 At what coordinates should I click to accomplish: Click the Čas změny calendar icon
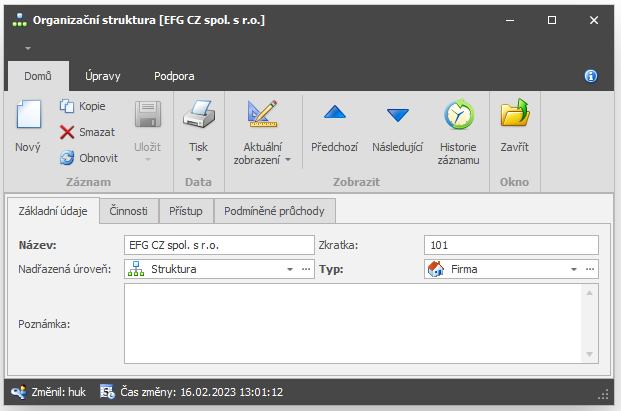tap(107, 392)
